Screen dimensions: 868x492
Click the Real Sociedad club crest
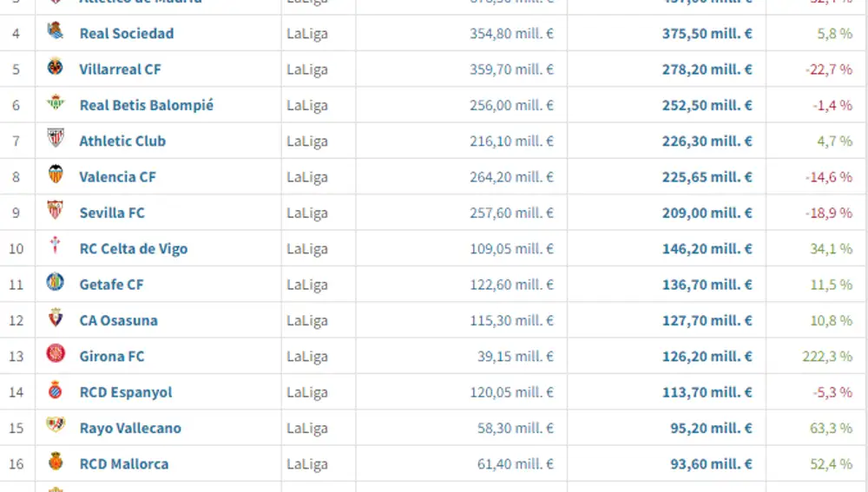tap(56, 30)
